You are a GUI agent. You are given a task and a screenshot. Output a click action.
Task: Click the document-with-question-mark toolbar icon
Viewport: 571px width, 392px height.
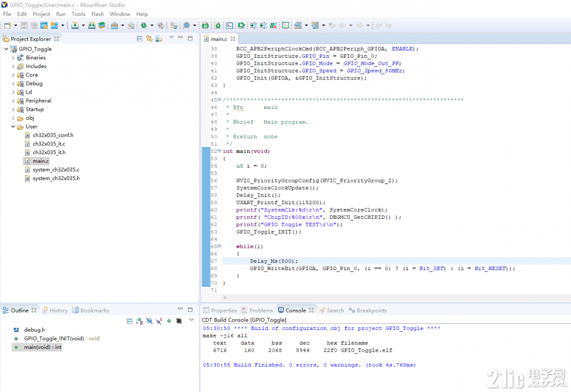[x=217, y=26]
